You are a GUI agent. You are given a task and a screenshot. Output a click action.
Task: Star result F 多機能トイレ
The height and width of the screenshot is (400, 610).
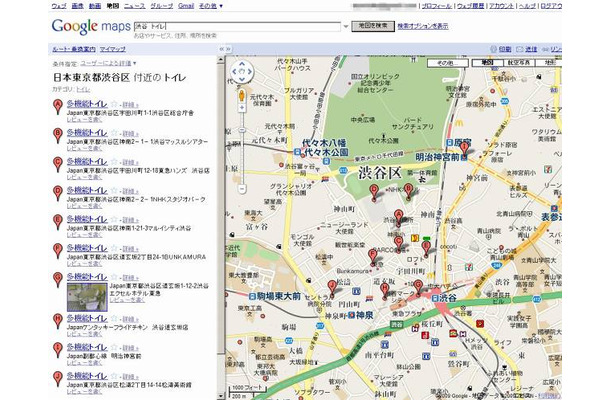114,248
